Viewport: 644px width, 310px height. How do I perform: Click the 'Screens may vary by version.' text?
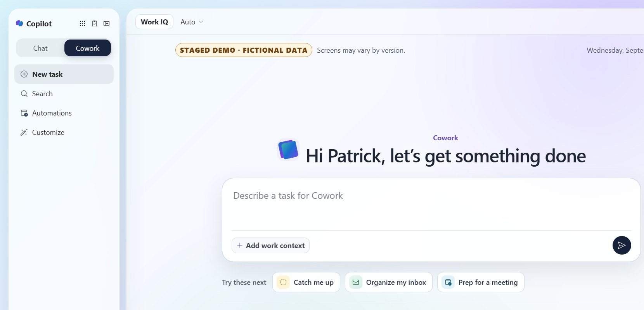[x=361, y=50]
